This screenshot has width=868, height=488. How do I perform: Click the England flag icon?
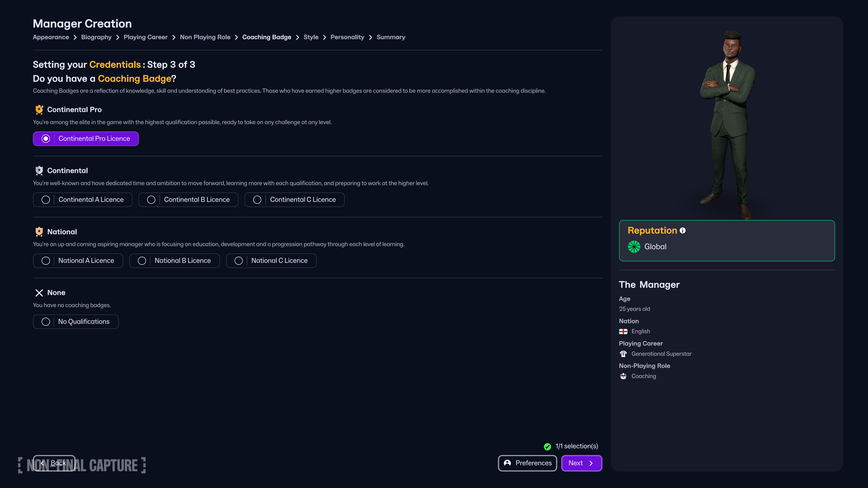point(623,331)
